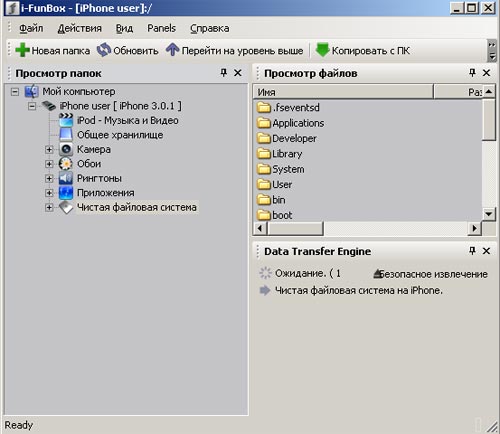Click the file list scroll down arrow

point(489,214)
